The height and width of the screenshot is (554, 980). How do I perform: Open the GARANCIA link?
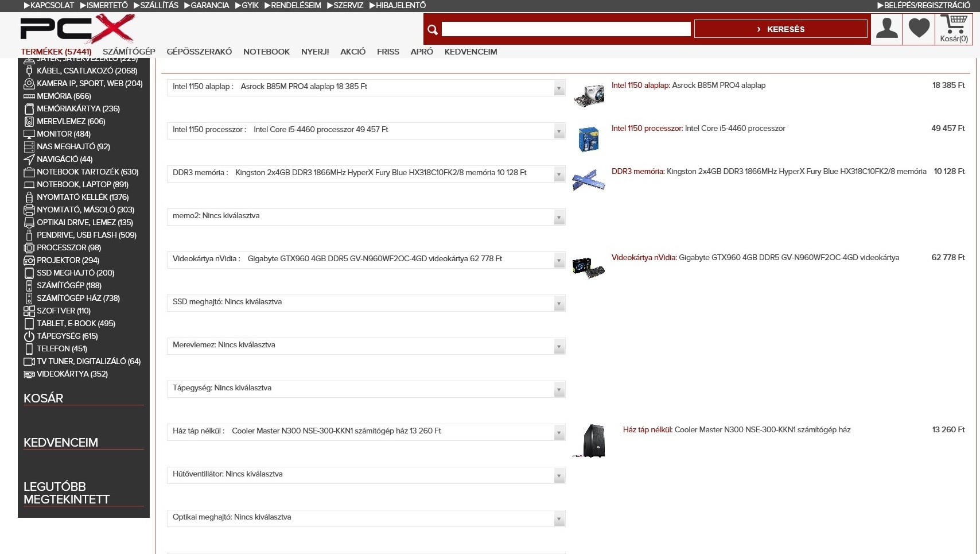207,5
